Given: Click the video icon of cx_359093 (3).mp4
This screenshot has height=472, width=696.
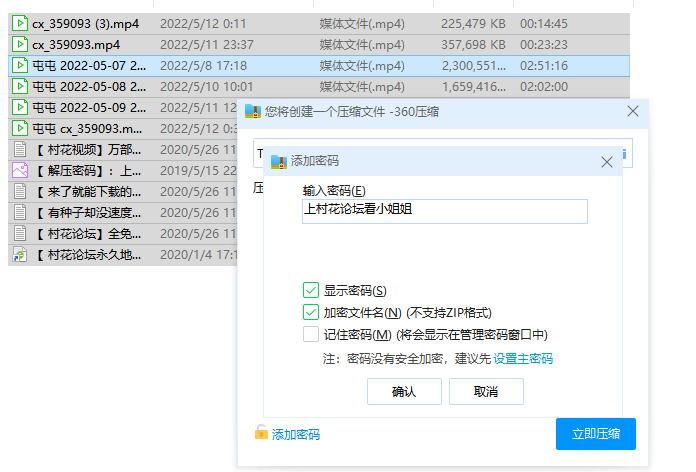Looking at the screenshot, I should click(x=19, y=23).
